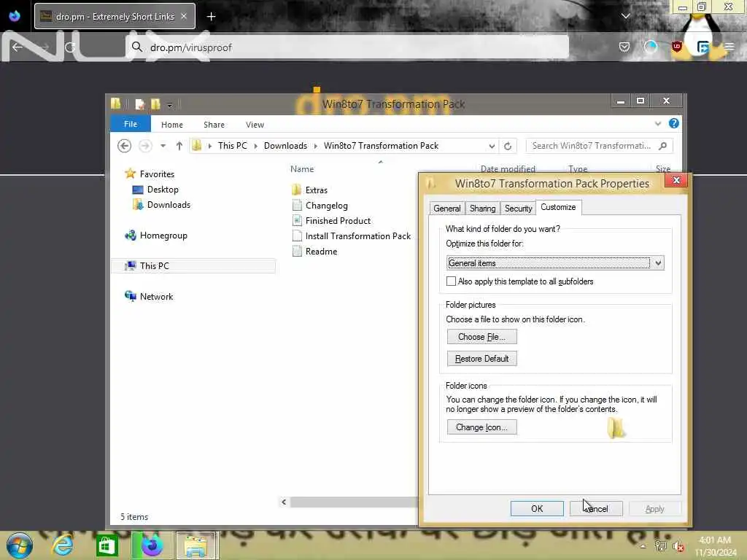Select Favorites in navigation pane
The height and width of the screenshot is (560, 747).
coord(157,174)
